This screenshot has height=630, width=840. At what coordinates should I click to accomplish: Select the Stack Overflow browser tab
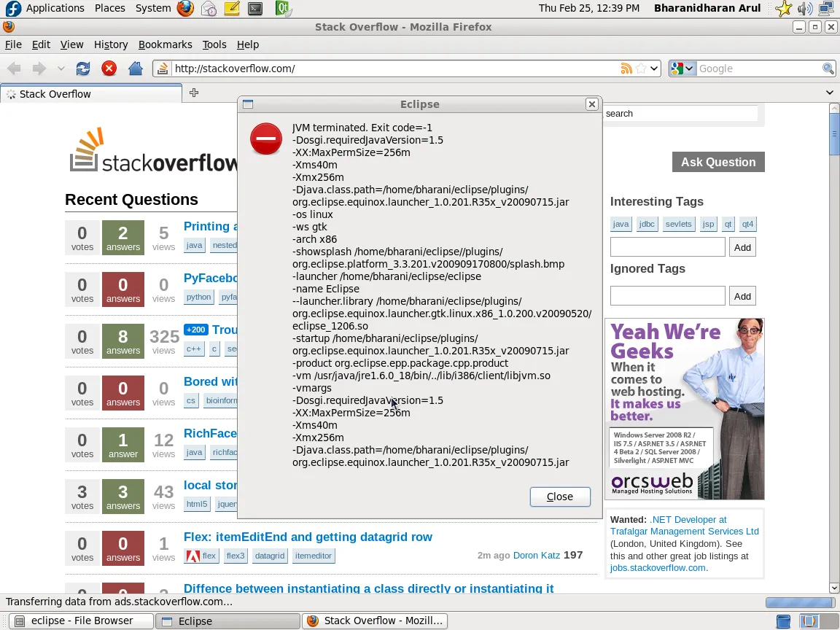point(91,94)
